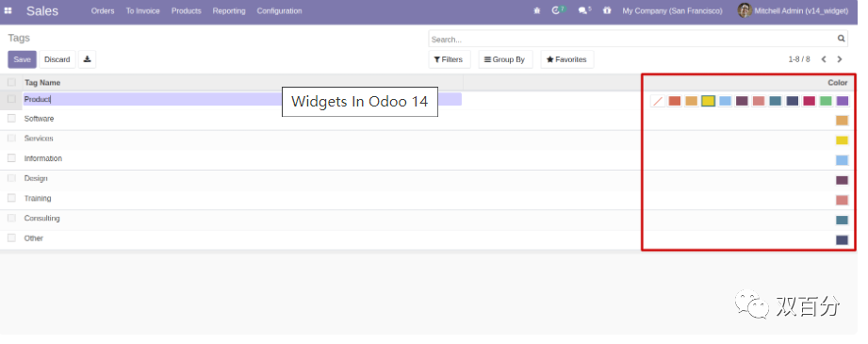Open the Reporting menu
The height and width of the screenshot is (344, 868).
tap(229, 10)
